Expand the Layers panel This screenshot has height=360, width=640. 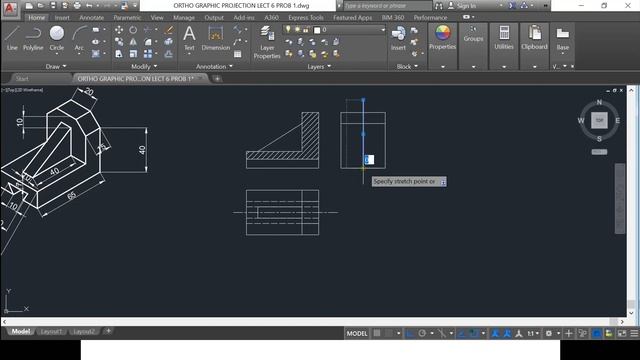(x=319, y=66)
